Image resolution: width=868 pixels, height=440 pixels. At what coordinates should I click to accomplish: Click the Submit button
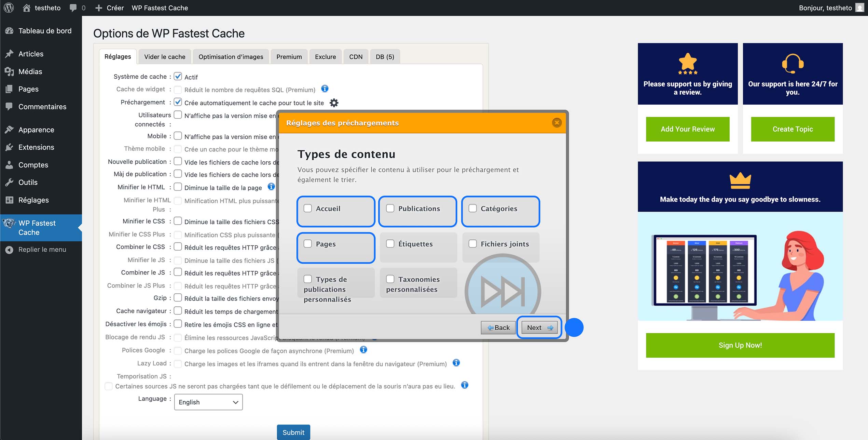[293, 432]
